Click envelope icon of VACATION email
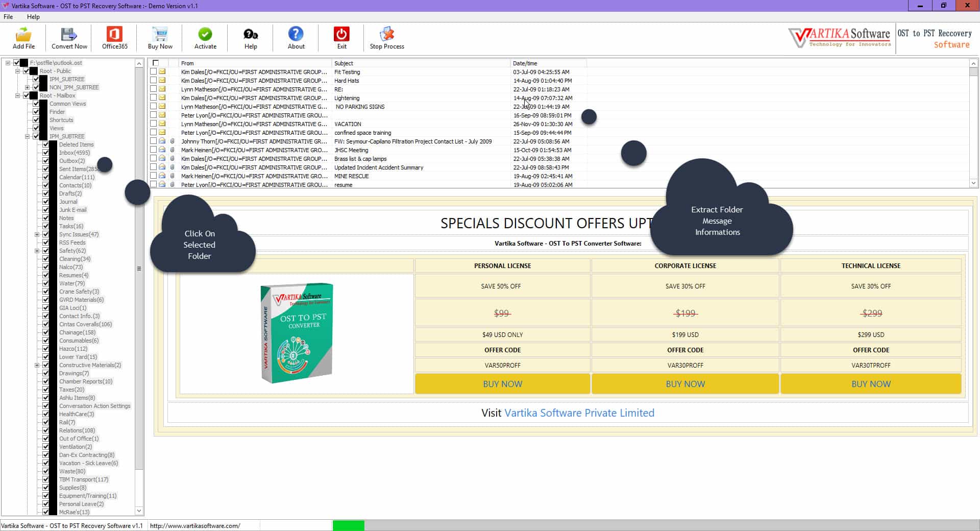 (162, 124)
